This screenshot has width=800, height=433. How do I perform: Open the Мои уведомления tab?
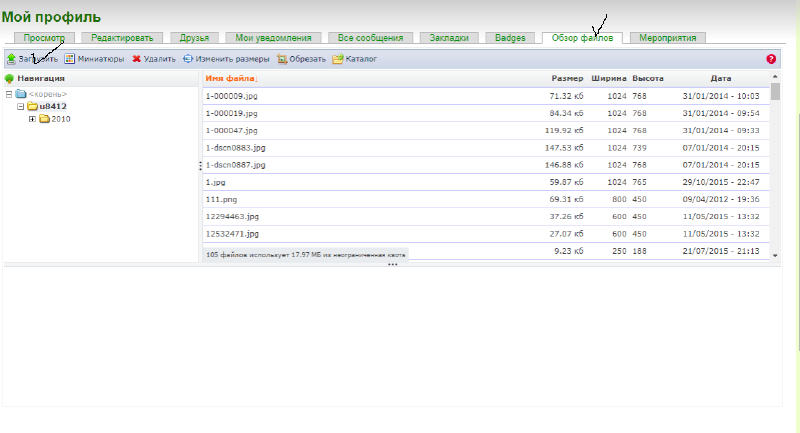point(273,38)
